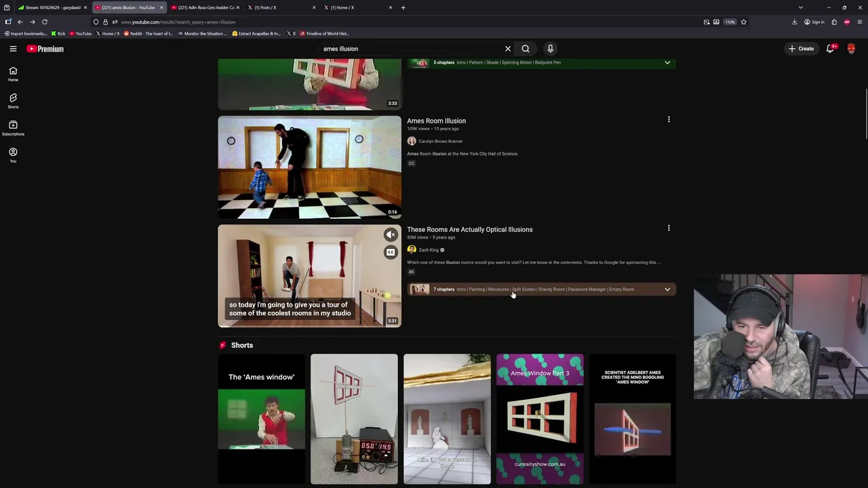Play Zach King rooms video thumbnail
The image size is (868, 488).
[309, 276]
